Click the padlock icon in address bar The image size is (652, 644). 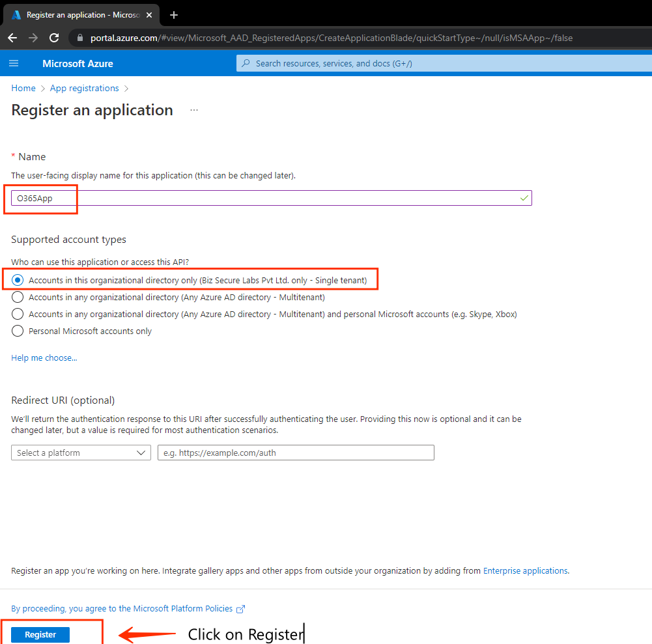pyautogui.click(x=81, y=38)
